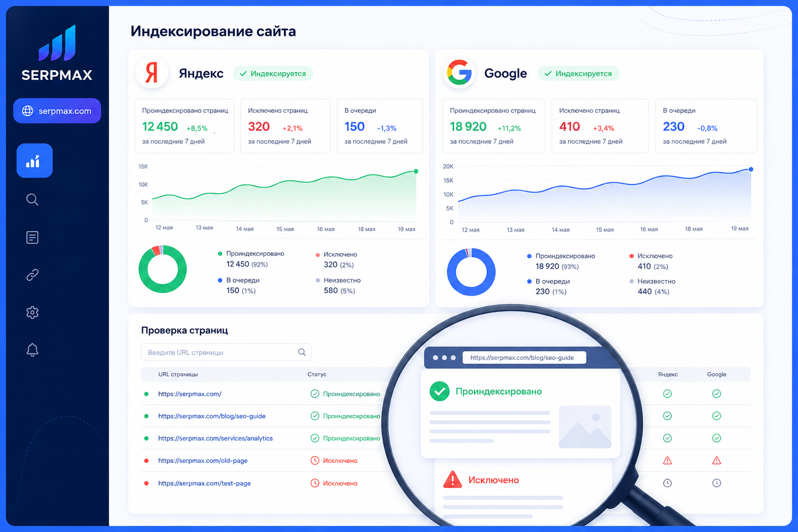Click Google legend Неизвестно 440 (4%)
Screen dimensions: 798x532
(x=653, y=286)
